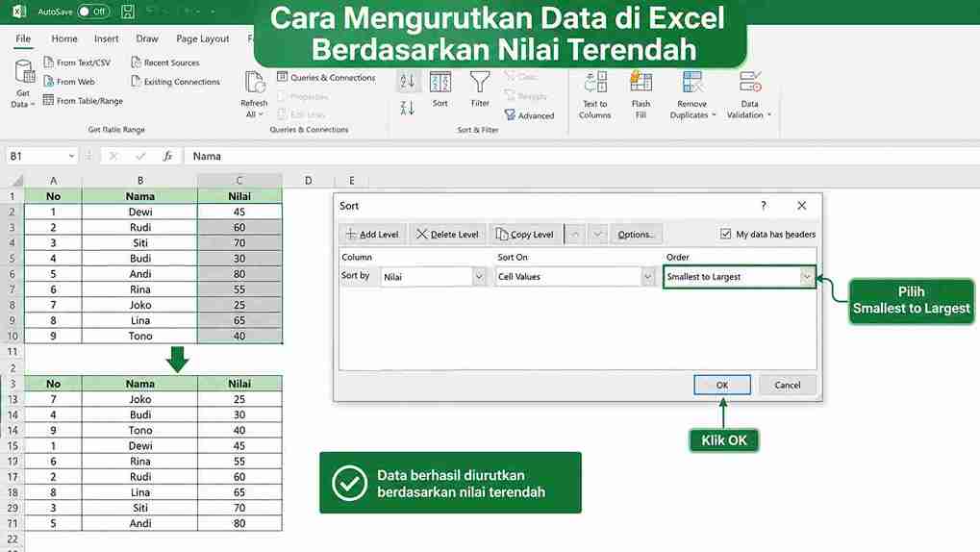
Task: Open Name Box dropdown arrow
Action: click(71, 157)
